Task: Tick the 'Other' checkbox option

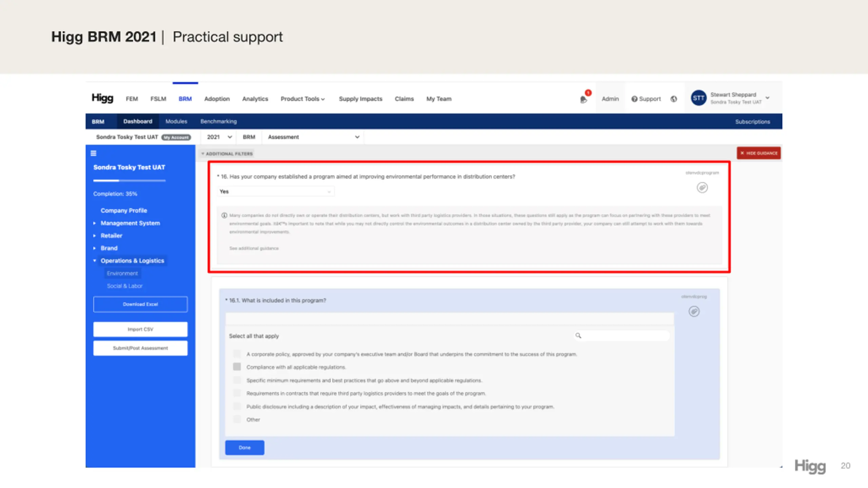Action: [x=237, y=419]
